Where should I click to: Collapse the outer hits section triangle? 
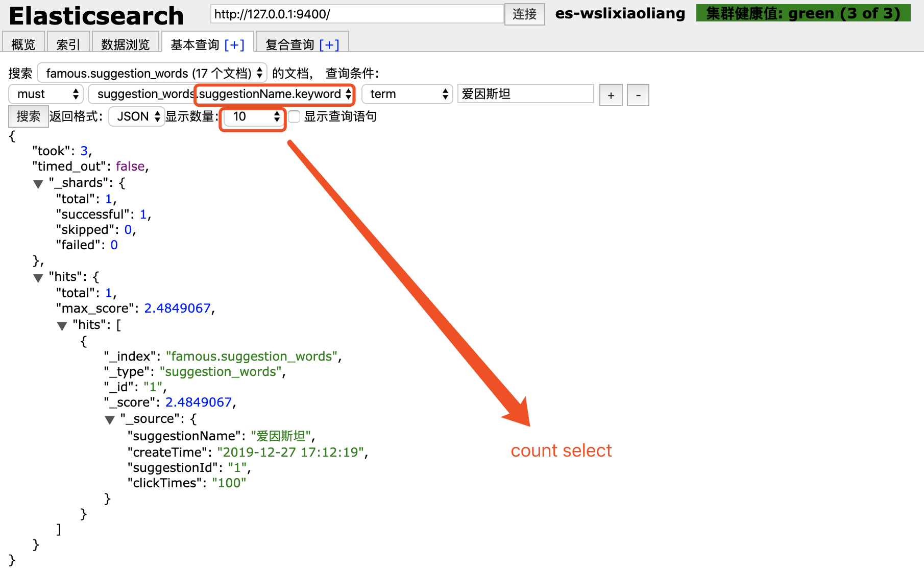(x=38, y=278)
